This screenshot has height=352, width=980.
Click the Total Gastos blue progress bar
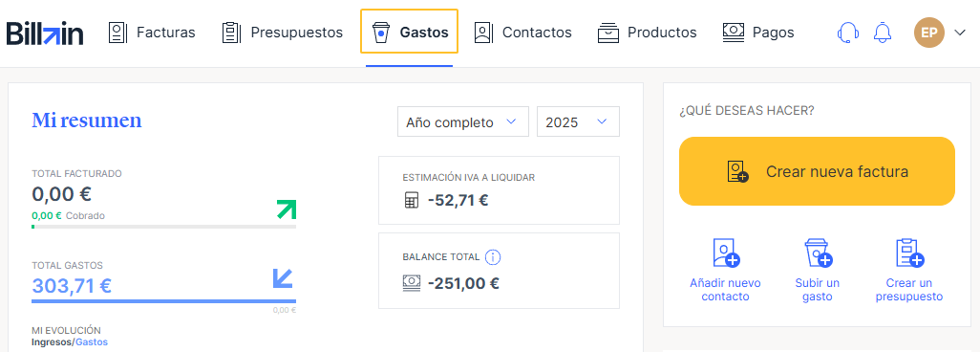tap(163, 301)
